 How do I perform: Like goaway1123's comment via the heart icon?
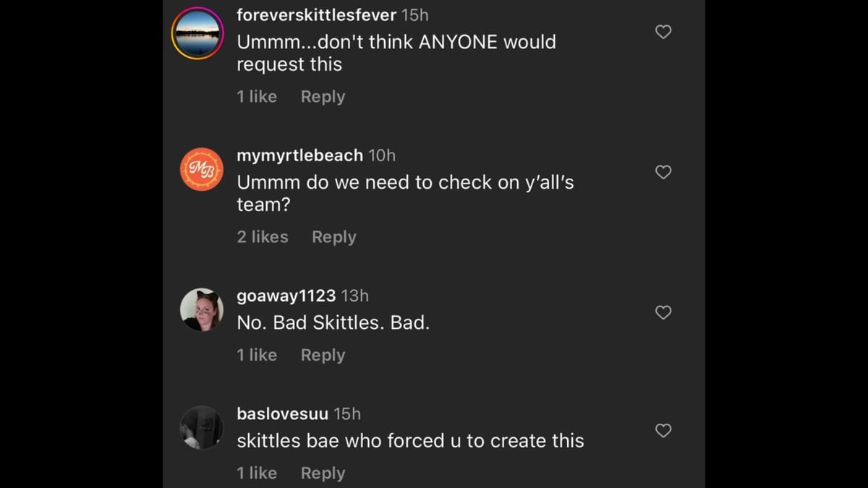click(663, 312)
